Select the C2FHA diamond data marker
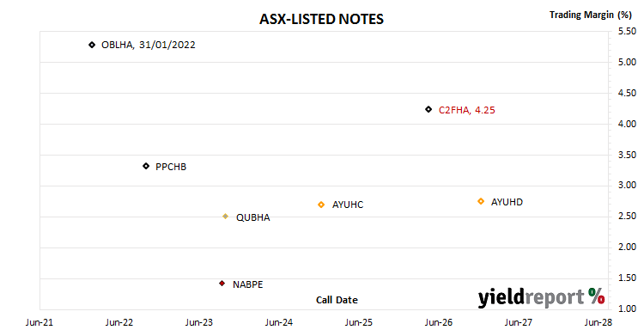 [x=428, y=109]
